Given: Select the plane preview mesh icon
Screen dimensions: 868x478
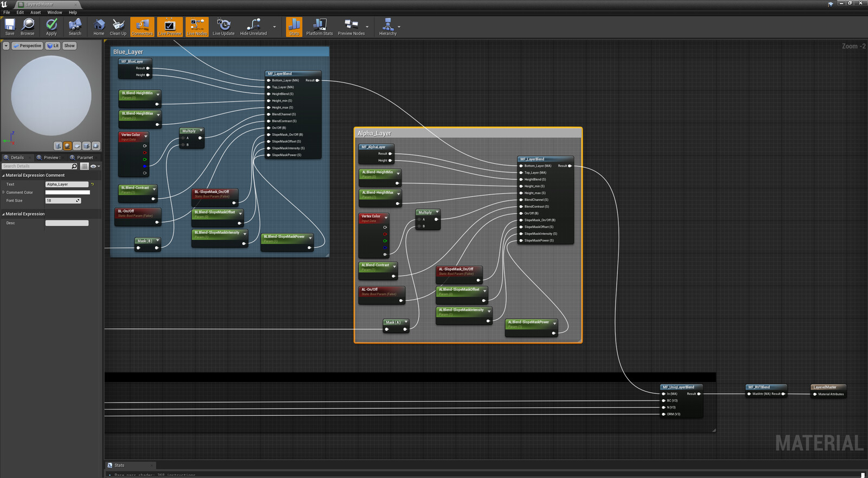Looking at the screenshot, I should (77, 146).
